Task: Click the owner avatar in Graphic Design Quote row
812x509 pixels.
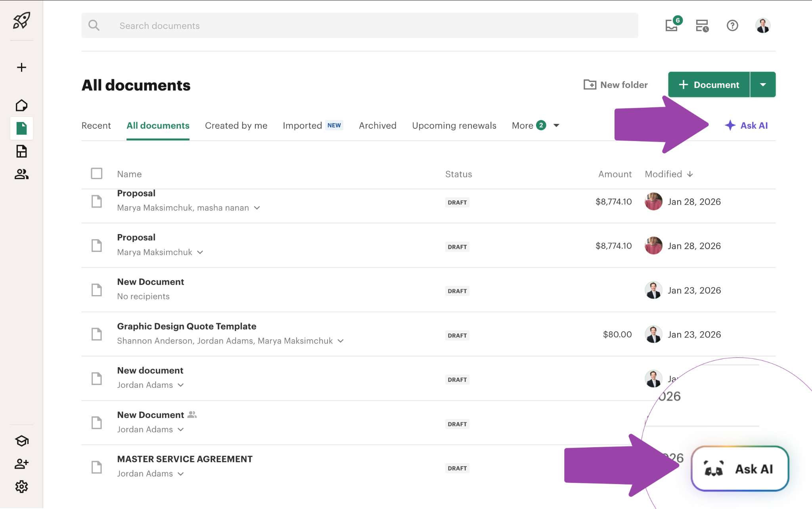Action: 653,334
